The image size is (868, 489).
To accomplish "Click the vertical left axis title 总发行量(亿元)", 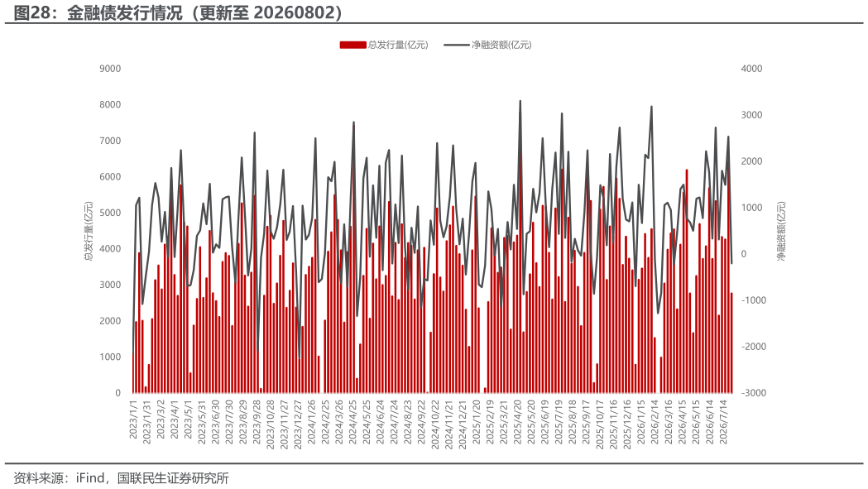I will pyautogui.click(x=89, y=231).
